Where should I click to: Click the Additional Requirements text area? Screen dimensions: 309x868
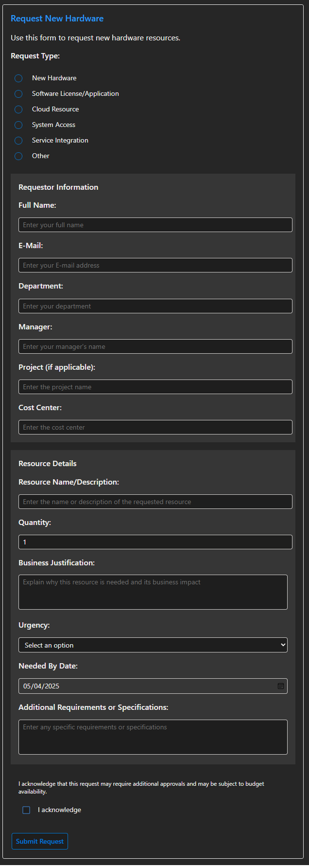(153, 737)
